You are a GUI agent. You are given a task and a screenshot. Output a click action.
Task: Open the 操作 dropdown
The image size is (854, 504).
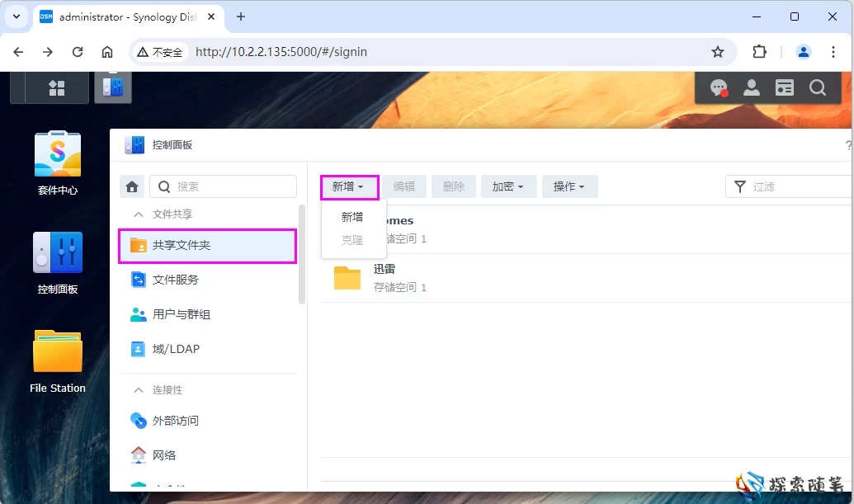click(x=569, y=186)
